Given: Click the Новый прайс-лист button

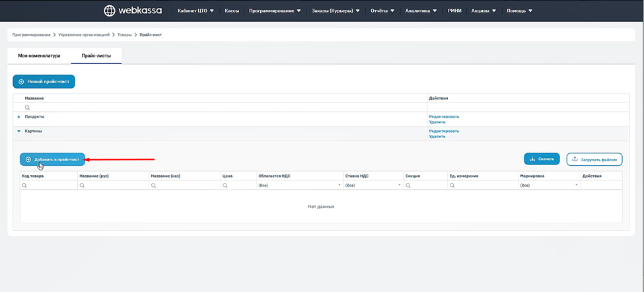Looking at the screenshot, I should (44, 82).
